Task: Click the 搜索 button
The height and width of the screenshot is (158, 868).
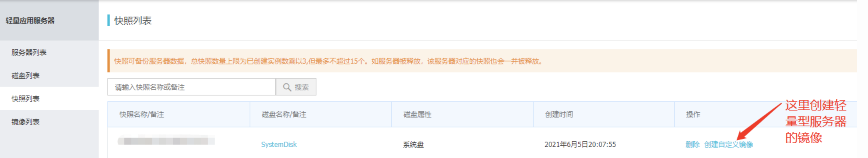Action: coord(296,87)
